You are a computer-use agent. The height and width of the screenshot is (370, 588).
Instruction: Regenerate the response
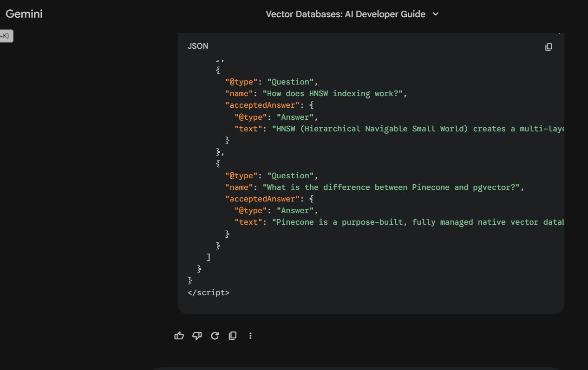click(x=215, y=336)
